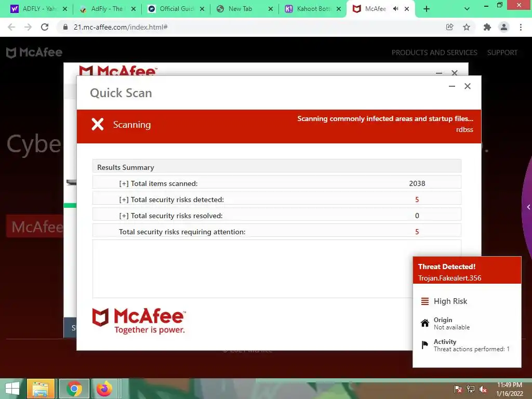Close the background McAfee window
Viewport: 532px width, 399px height.
coord(455,73)
